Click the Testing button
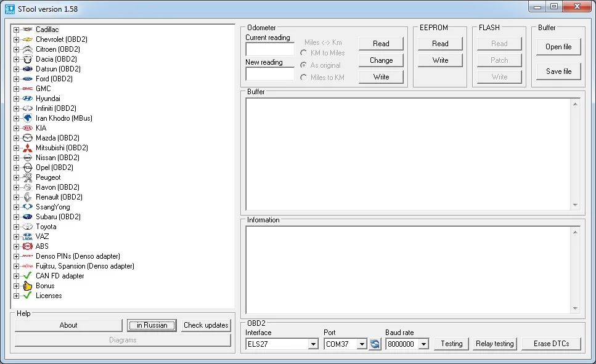 (x=452, y=344)
